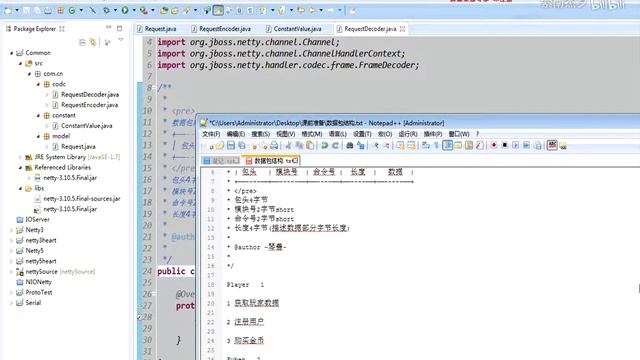
Task: Click Notepad++ Redo icon
Action: [x=335, y=145]
